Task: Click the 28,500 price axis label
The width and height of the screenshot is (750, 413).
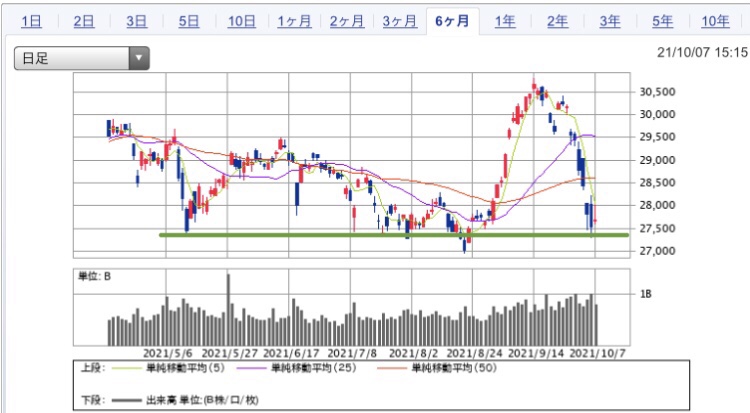Action: (657, 183)
